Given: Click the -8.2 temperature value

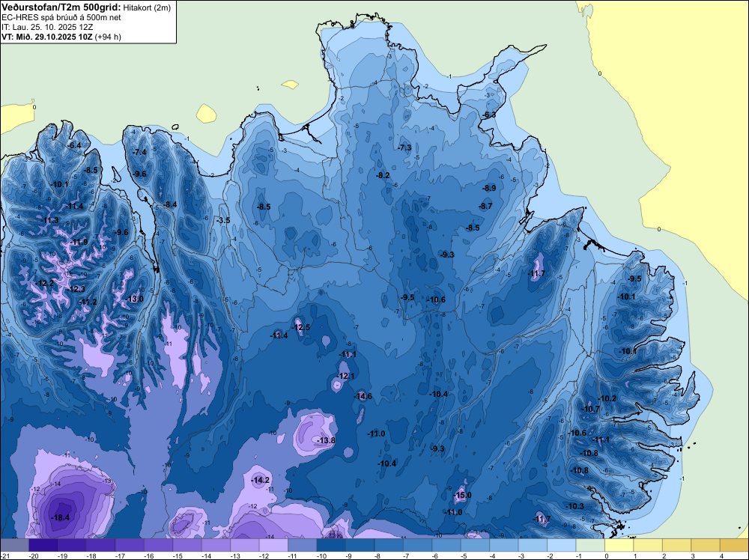Looking at the screenshot, I should click(383, 175).
